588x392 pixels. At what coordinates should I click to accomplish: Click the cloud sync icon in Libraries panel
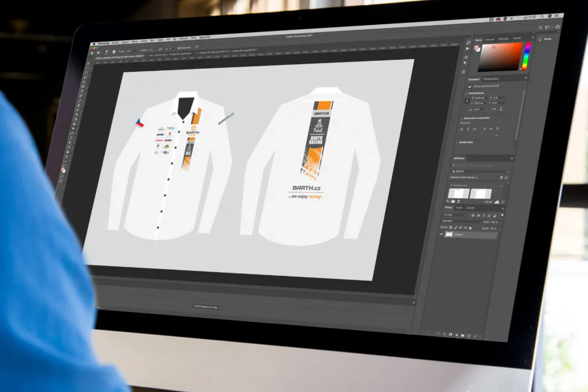tap(496, 202)
